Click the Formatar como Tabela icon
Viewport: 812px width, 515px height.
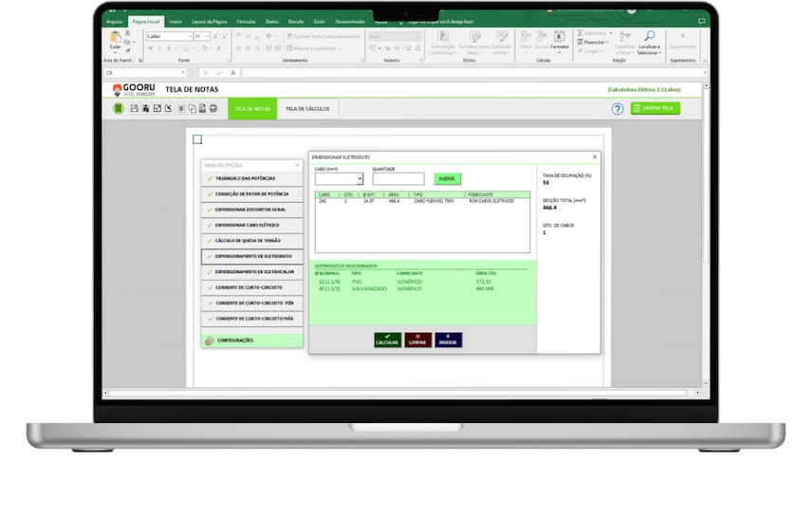pyautogui.click(x=474, y=36)
